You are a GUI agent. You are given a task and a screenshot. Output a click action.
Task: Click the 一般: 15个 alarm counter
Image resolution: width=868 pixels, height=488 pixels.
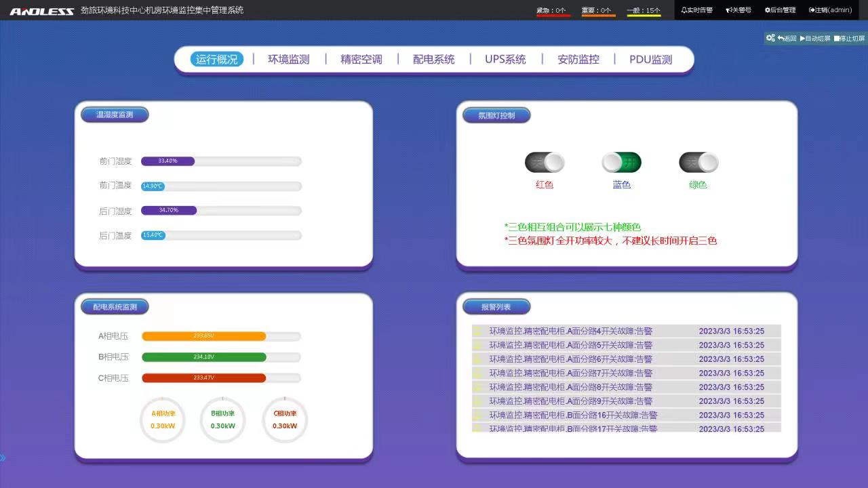(644, 11)
